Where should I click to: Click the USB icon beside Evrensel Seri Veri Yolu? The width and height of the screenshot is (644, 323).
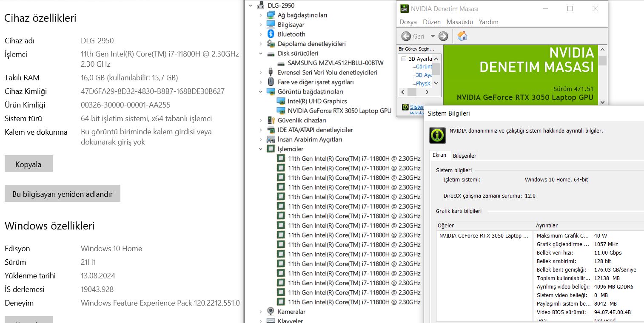coord(270,73)
